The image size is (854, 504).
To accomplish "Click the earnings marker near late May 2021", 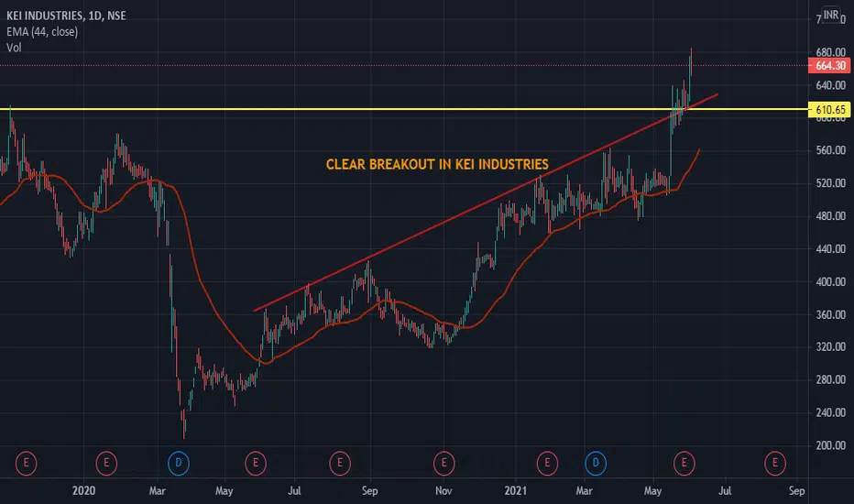I will coord(684,464).
